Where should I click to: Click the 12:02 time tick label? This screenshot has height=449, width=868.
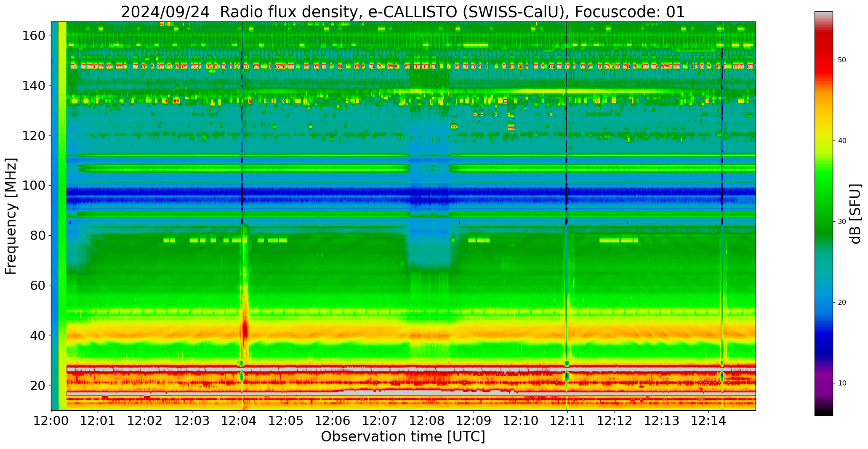(x=145, y=420)
